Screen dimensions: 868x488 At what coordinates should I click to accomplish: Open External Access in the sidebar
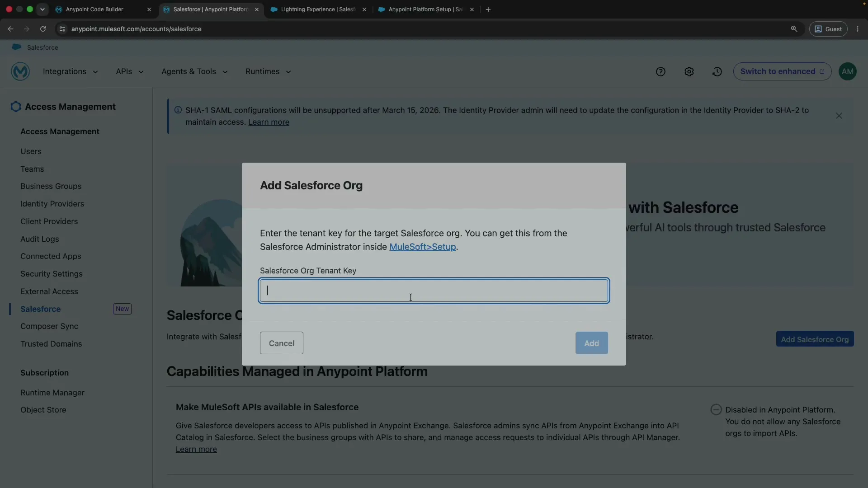[49, 291]
